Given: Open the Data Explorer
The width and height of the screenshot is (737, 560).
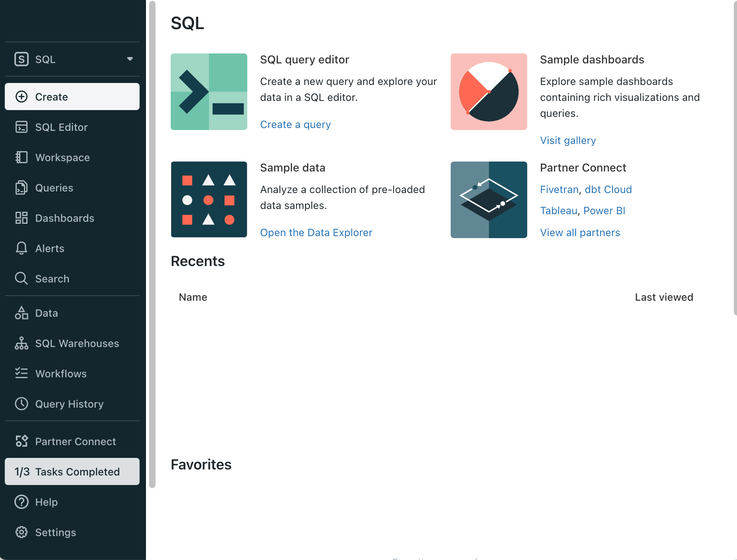Looking at the screenshot, I should pos(316,232).
